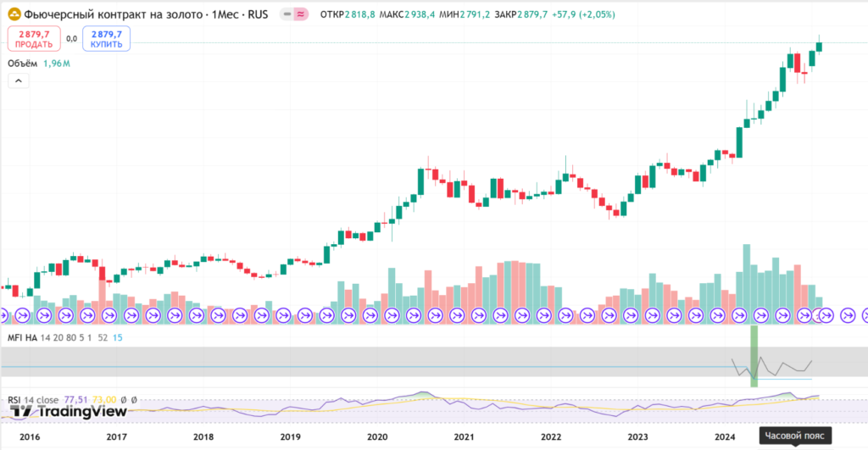The width and height of the screenshot is (868, 450).
Task: Collapse the indicator legend with the chevron
Action: point(19,81)
